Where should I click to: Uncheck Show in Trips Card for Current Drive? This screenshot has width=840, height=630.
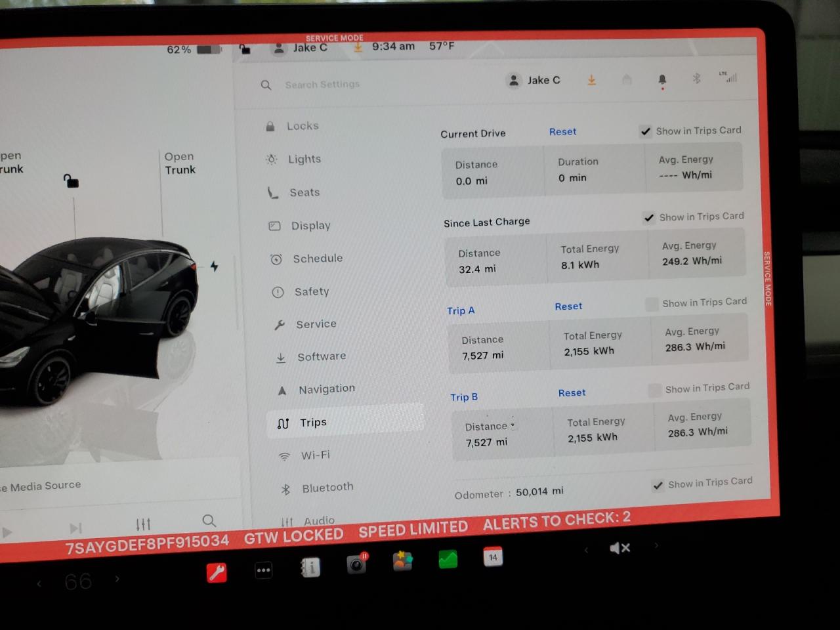tap(645, 131)
